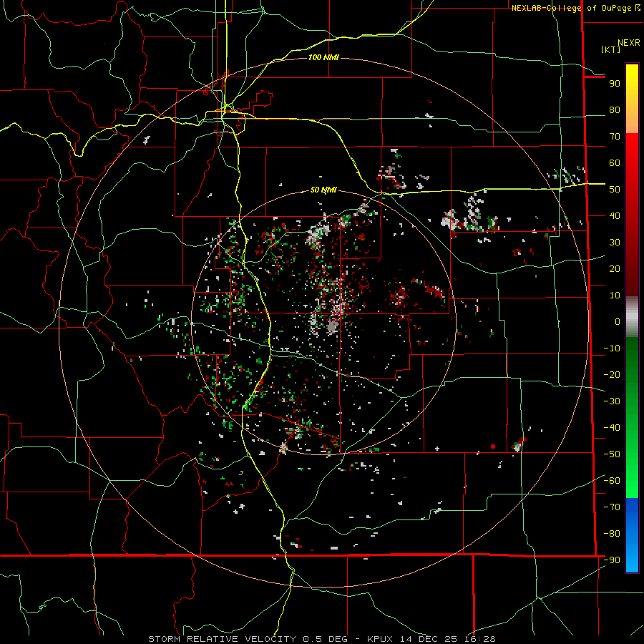Click the 0 value on the velocity scale
The height and width of the screenshot is (644, 644).
click(x=618, y=322)
